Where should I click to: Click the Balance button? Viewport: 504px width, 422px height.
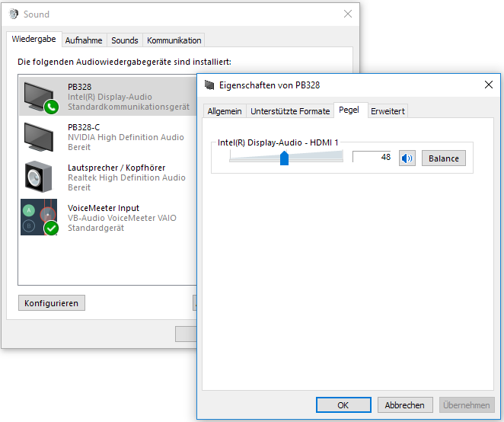[443, 158]
